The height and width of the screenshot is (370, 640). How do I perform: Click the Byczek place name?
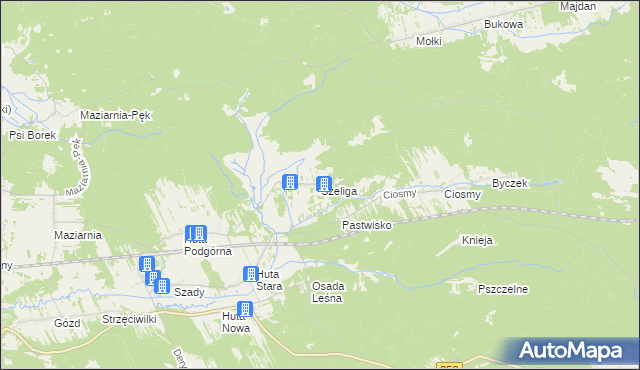[510, 184]
